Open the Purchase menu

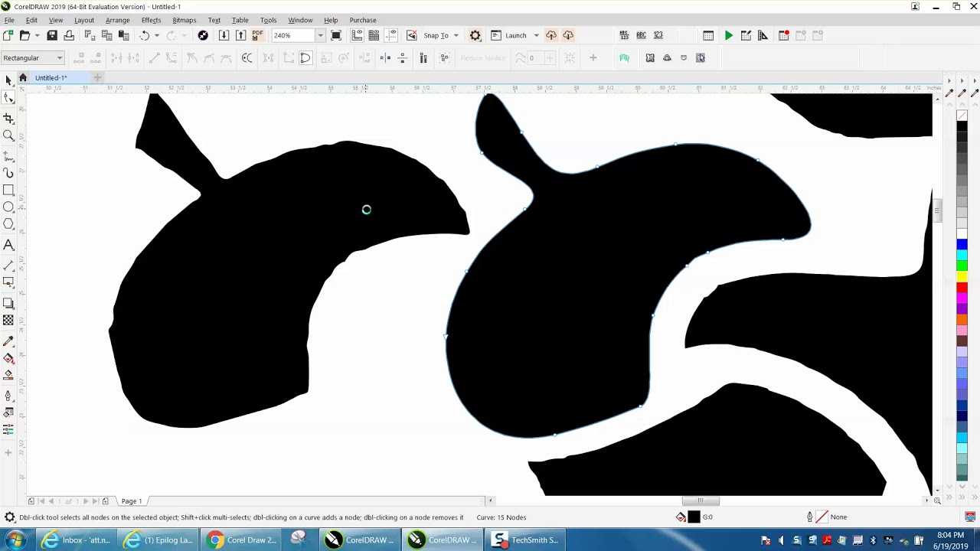click(362, 20)
